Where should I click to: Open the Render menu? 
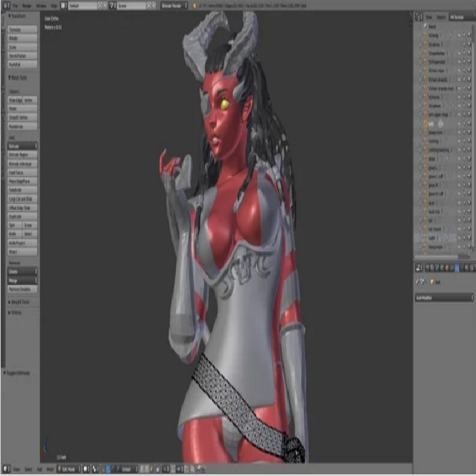pos(27,5)
